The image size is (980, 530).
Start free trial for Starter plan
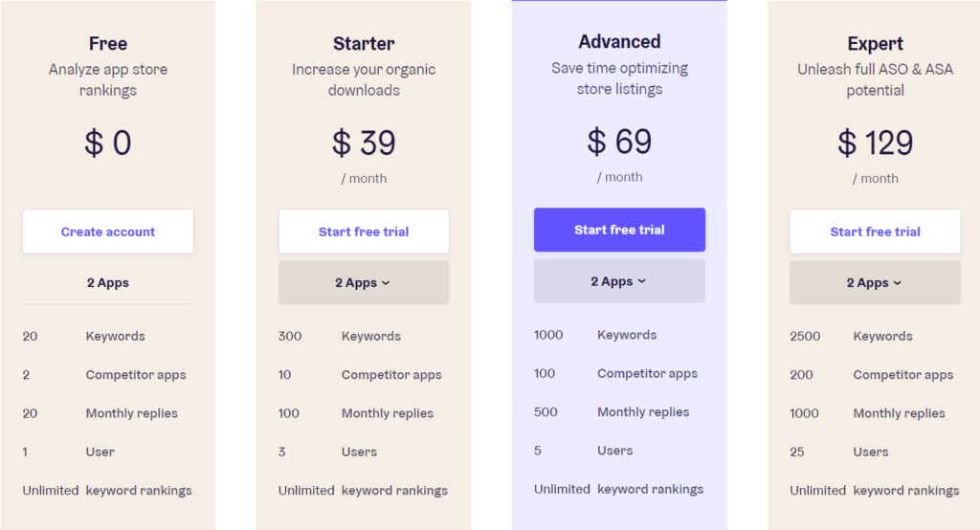(x=364, y=232)
